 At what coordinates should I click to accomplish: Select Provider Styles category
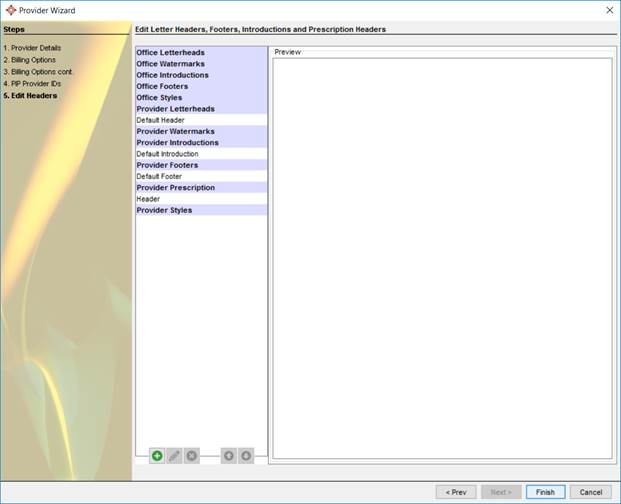tap(201, 210)
